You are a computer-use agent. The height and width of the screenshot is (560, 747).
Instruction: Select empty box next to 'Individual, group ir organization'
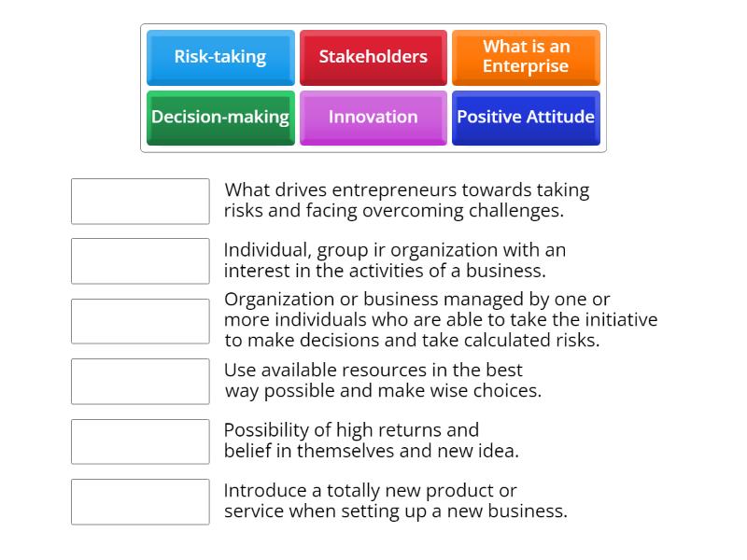click(x=140, y=261)
